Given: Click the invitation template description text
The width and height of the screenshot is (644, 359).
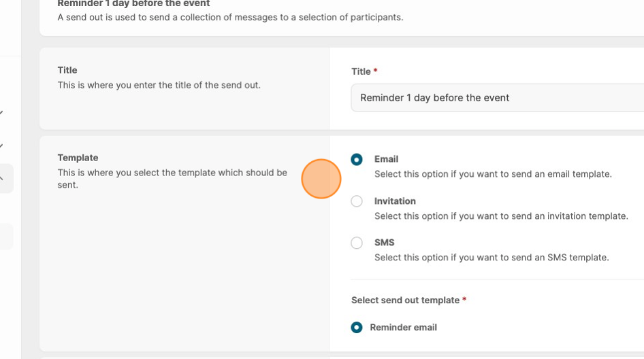Looking at the screenshot, I should pos(500,216).
